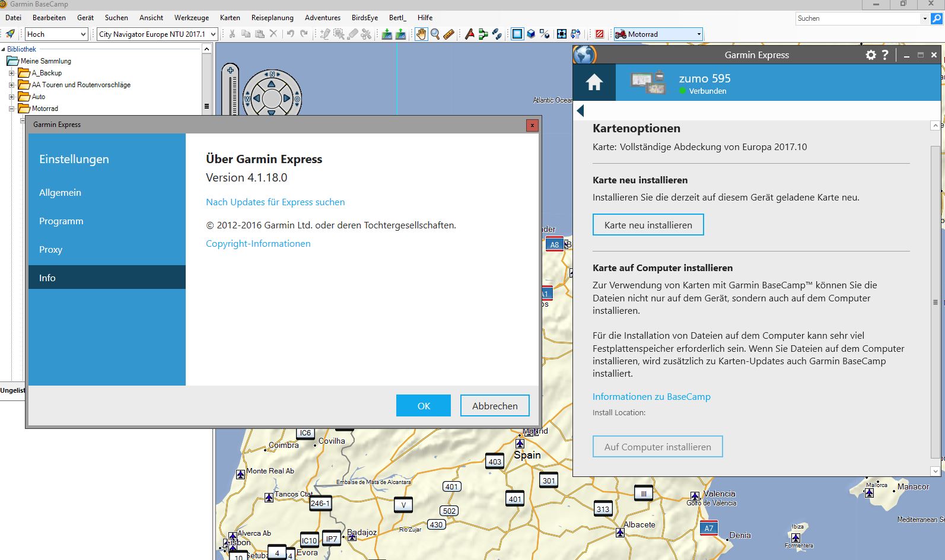
Task: Click the map rotate/sync icon
Action: (x=575, y=34)
